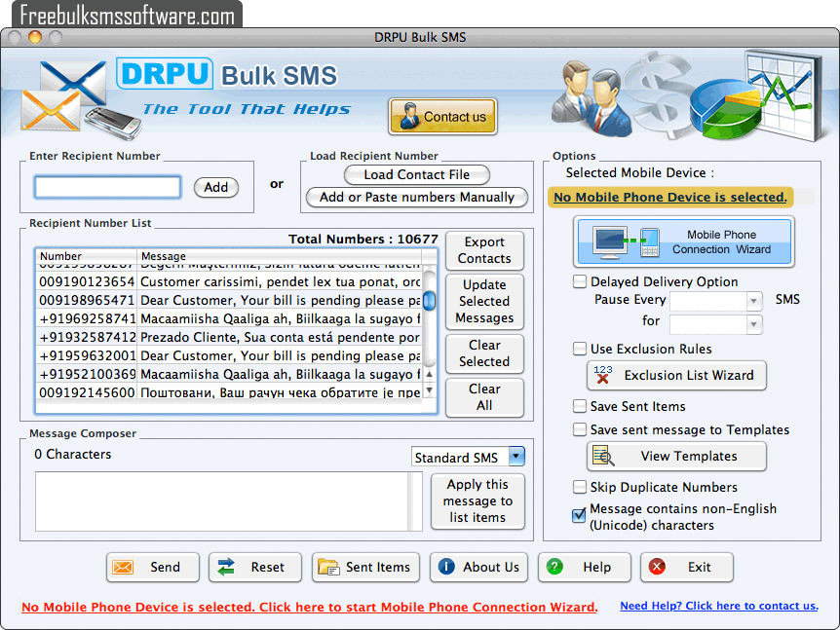Open the Exclusion List Wizard

[x=676, y=375]
